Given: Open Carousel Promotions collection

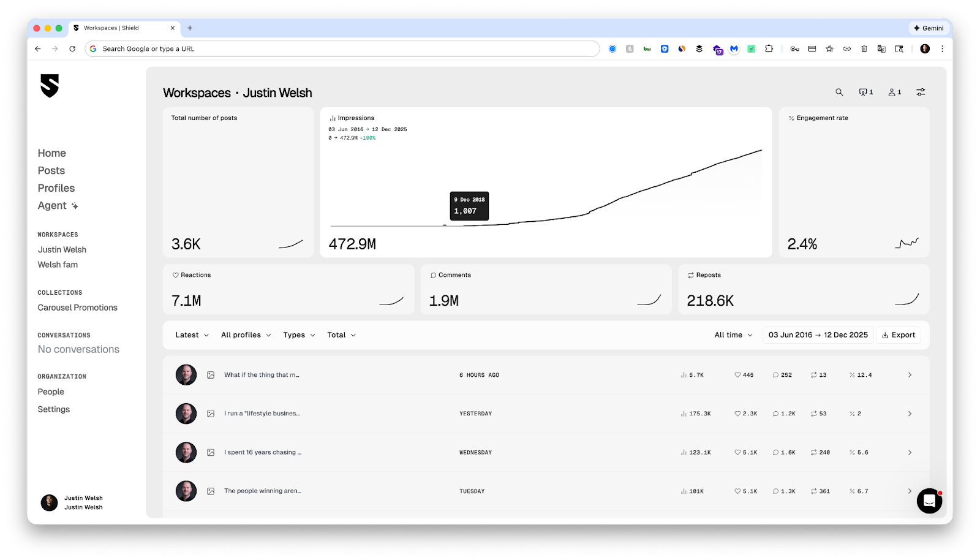Looking at the screenshot, I should pyautogui.click(x=77, y=308).
